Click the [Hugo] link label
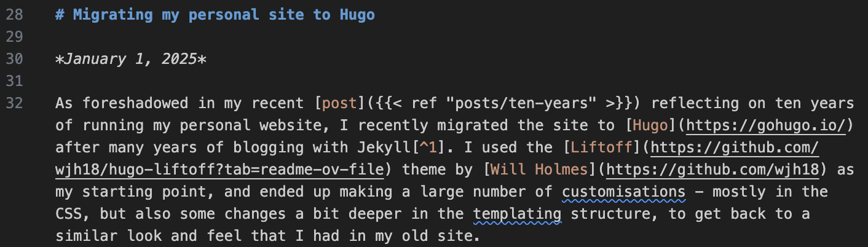 point(651,125)
